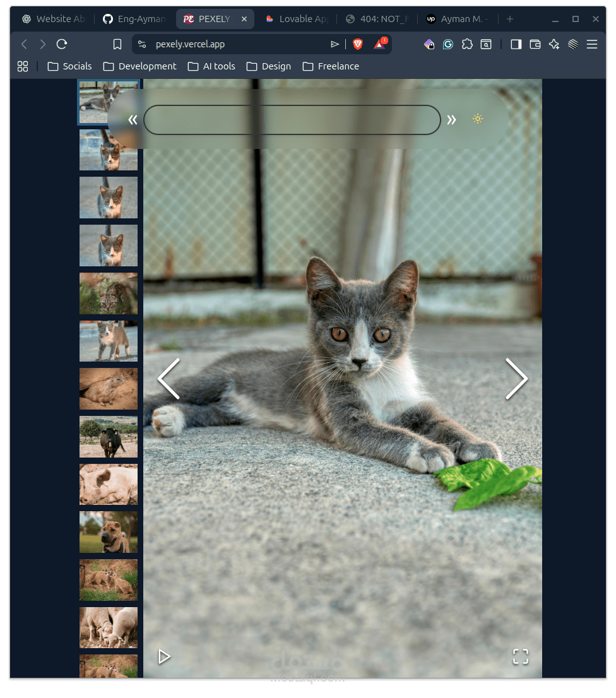The image size is (616, 698).
Task: Open the AI tools bookmarks folder
Action: click(x=211, y=66)
